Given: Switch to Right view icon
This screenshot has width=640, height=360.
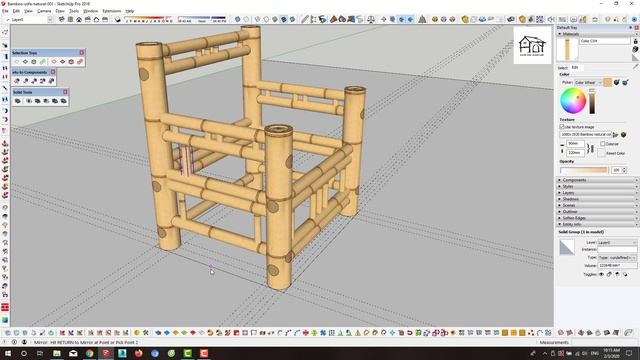Looking at the screenshot, I should click(x=87, y=19).
